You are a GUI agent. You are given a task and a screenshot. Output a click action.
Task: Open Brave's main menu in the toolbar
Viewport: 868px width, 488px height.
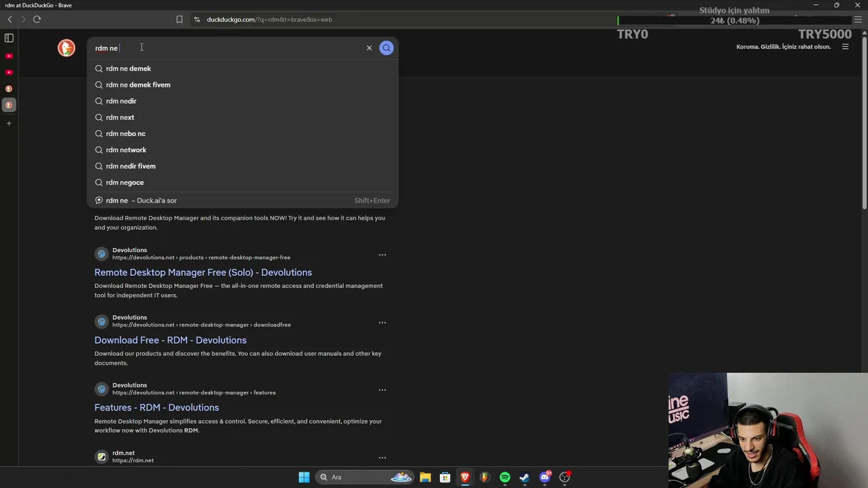coord(858,20)
